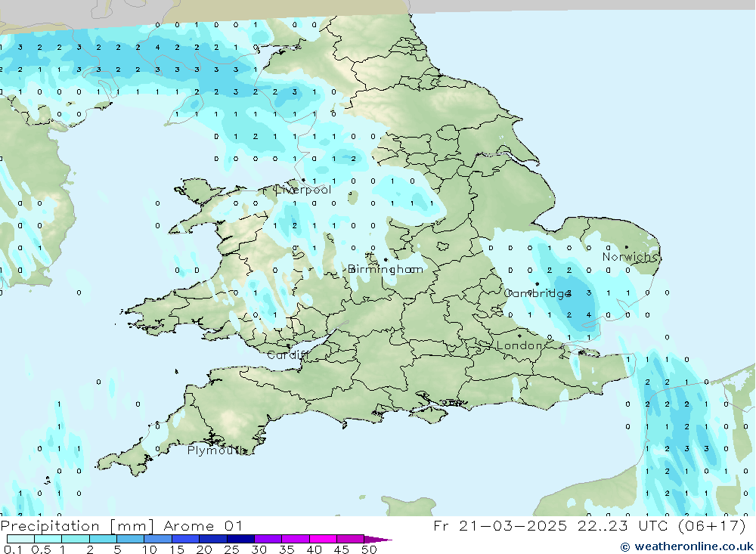Click the London city label
Viewport: 756px width, 554px height.
519,345
